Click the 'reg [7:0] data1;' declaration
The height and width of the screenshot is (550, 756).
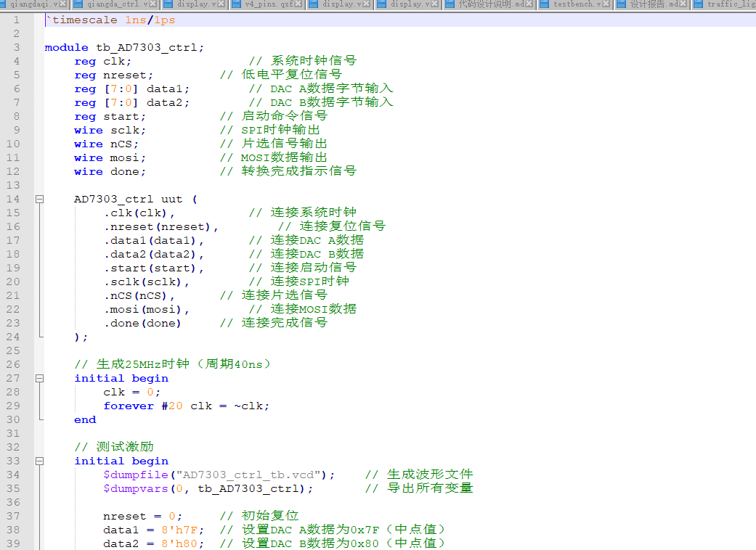click(x=131, y=89)
